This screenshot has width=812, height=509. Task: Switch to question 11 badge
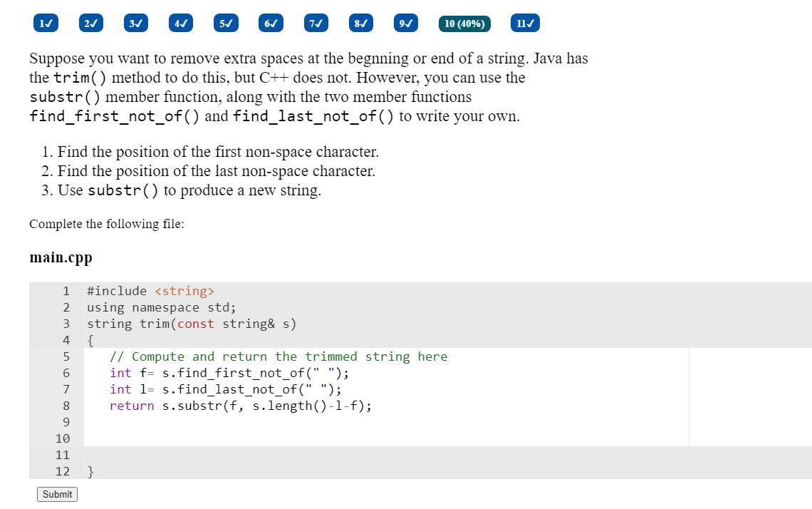coord(525,23)
